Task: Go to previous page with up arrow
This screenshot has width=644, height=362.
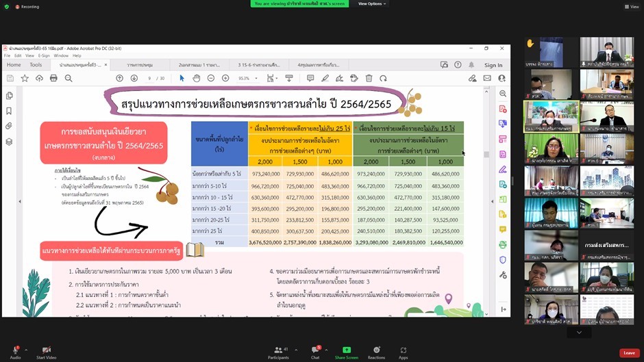Action: click(x=119, y=78)
